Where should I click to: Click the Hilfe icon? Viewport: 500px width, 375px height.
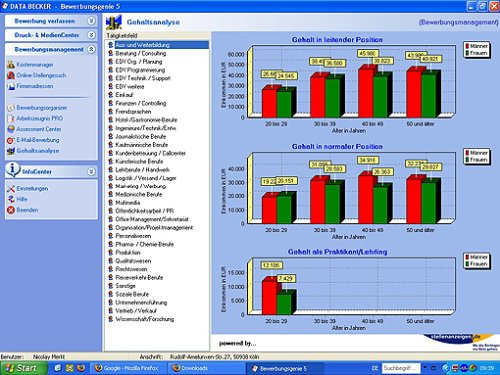(x=11, y=199)
